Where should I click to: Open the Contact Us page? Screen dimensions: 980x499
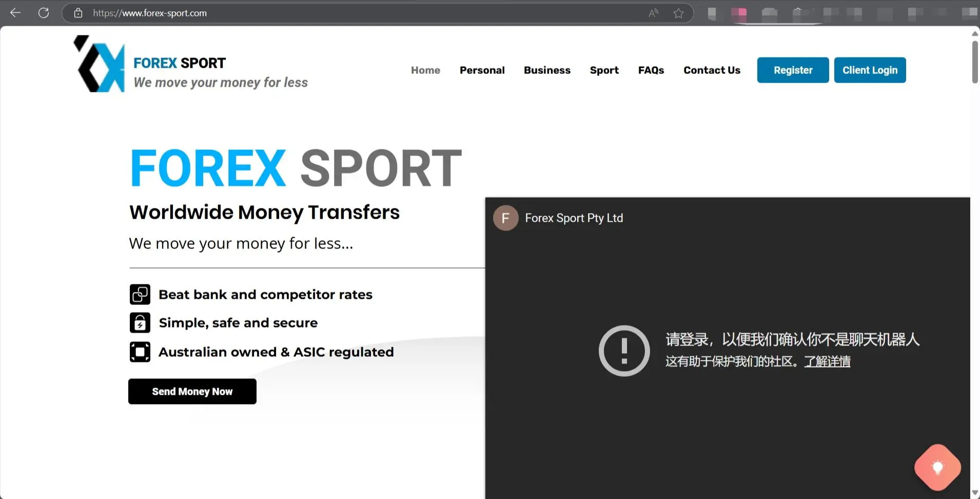pyautogui.click(x=712, y=70)
